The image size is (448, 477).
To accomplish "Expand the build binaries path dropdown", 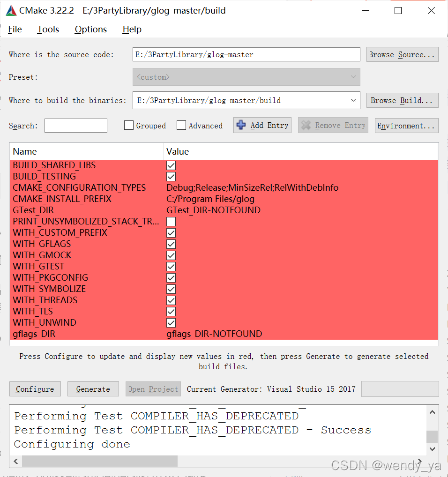I will click(353, 100).
